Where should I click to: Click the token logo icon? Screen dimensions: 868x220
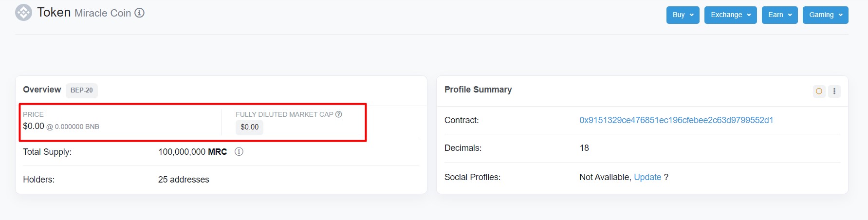pos(23,13)
